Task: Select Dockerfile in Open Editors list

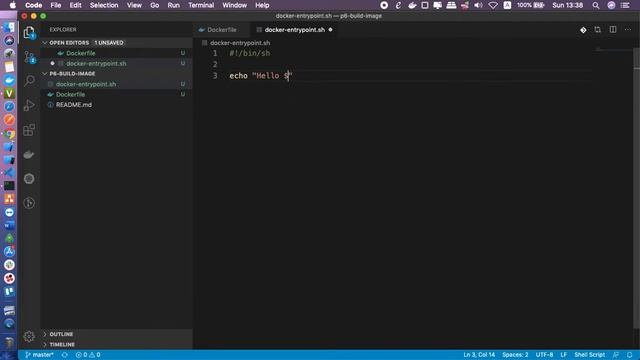Action: click(116, 53)
